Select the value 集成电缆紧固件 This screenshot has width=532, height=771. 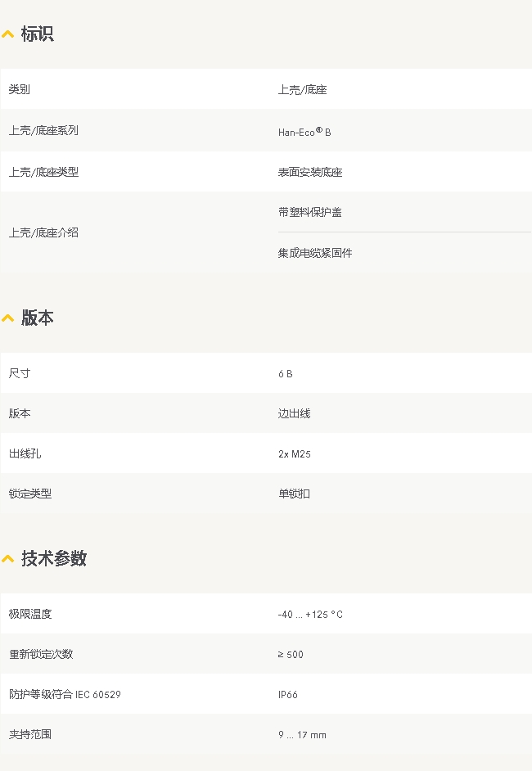tap(315, 253)
